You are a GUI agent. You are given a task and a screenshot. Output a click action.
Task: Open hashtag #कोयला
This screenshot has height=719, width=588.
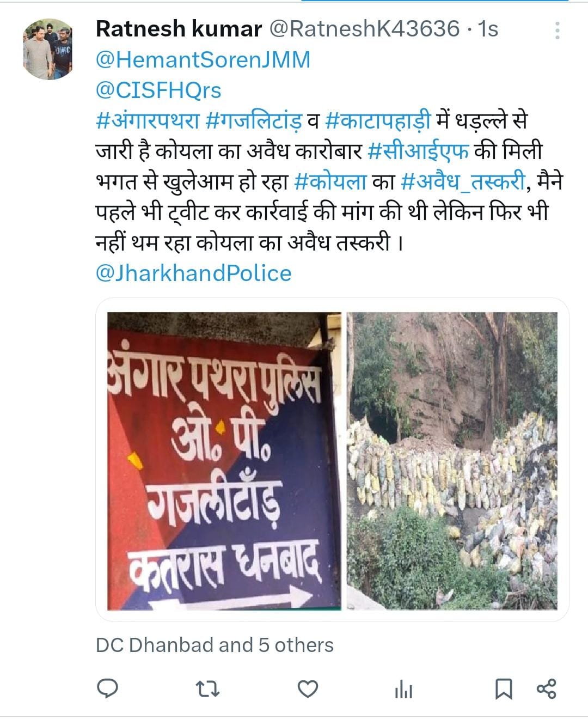[x=330, y=181]
